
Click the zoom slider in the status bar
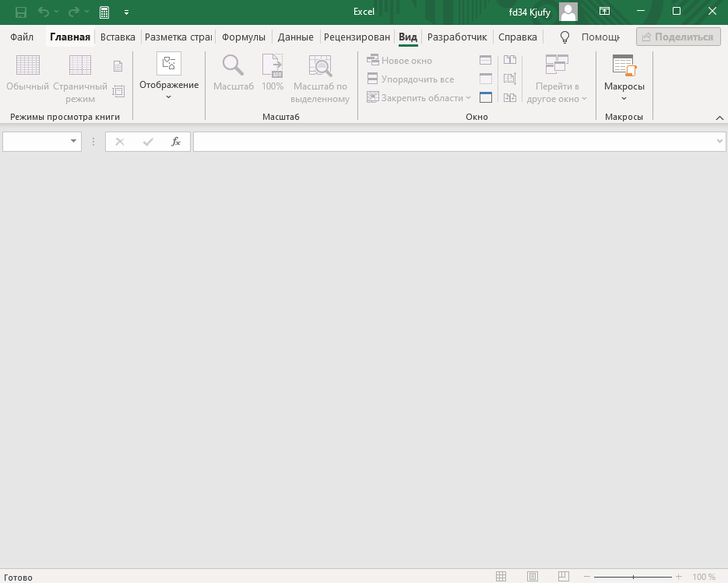[633, 577]
